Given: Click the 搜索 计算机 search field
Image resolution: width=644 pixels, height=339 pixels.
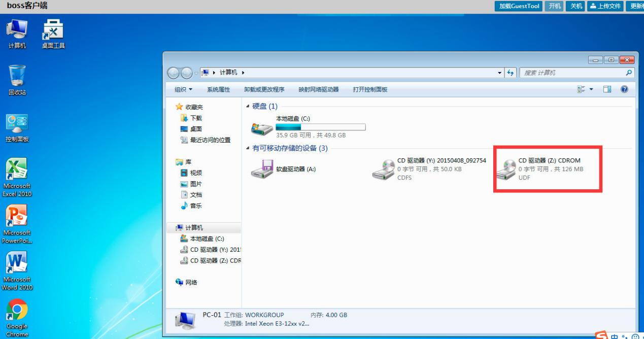Looking at the screenshot, I should tap(573, 73).
